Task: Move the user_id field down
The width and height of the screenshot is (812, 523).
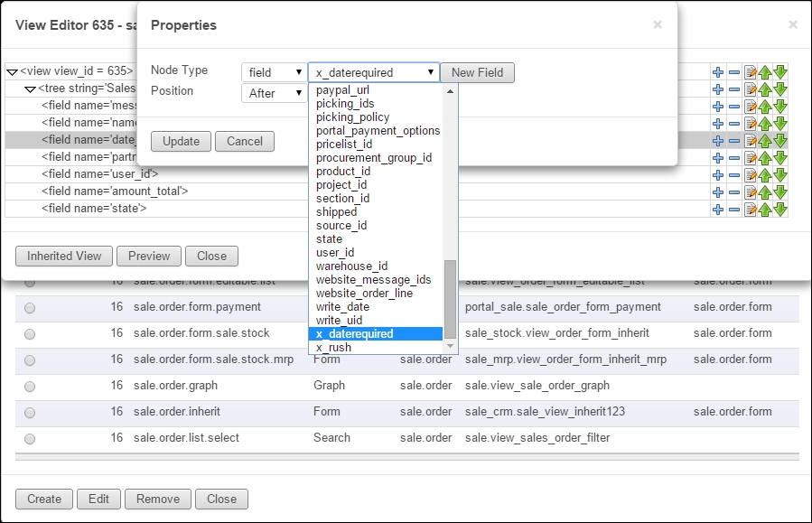Action: (780, 174)
